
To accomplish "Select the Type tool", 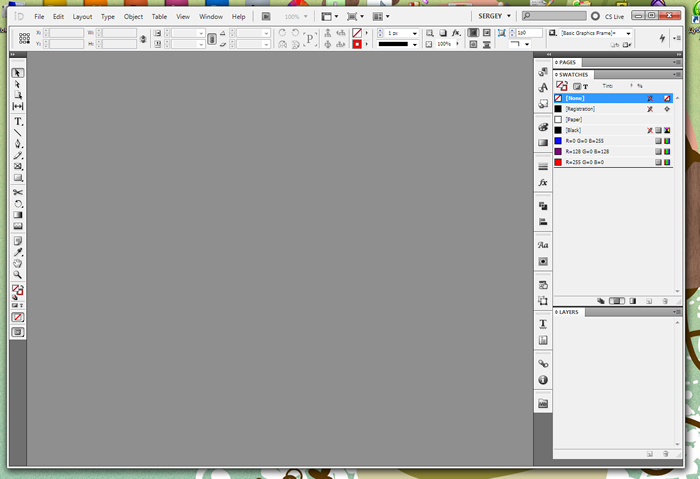I will click(x=18, y=121).
